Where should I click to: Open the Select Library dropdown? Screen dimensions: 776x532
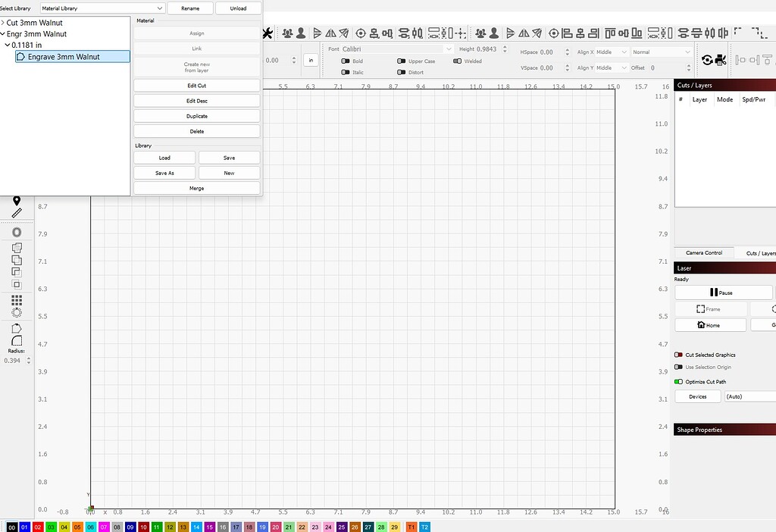coord(102,8)
